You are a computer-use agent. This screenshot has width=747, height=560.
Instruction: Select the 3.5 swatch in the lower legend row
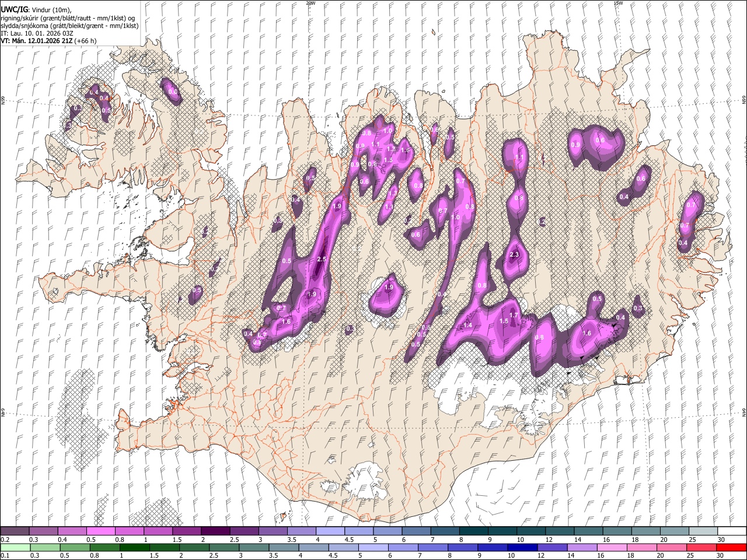(x=284, y=547)
